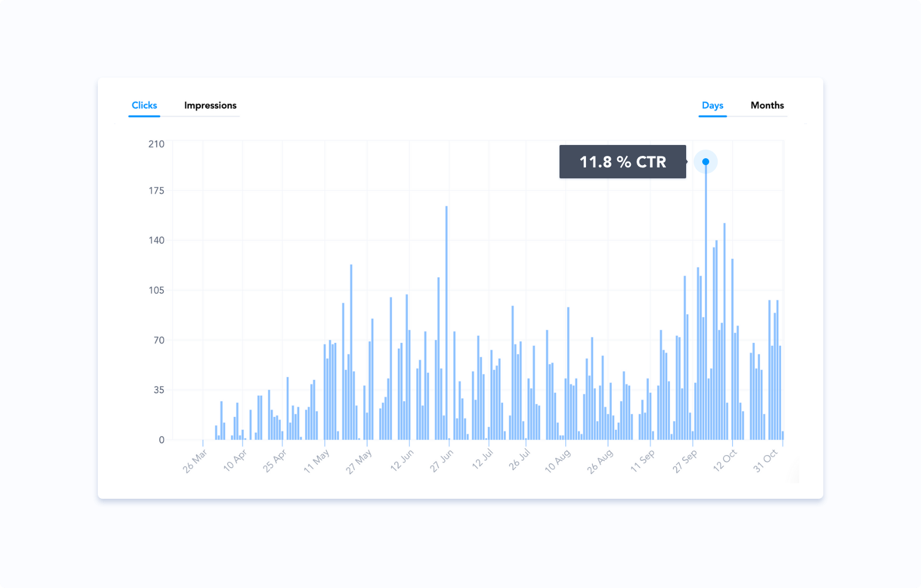Click the 140 y-axis value
This screenshot has width=921, height=588.
(156, 240)
